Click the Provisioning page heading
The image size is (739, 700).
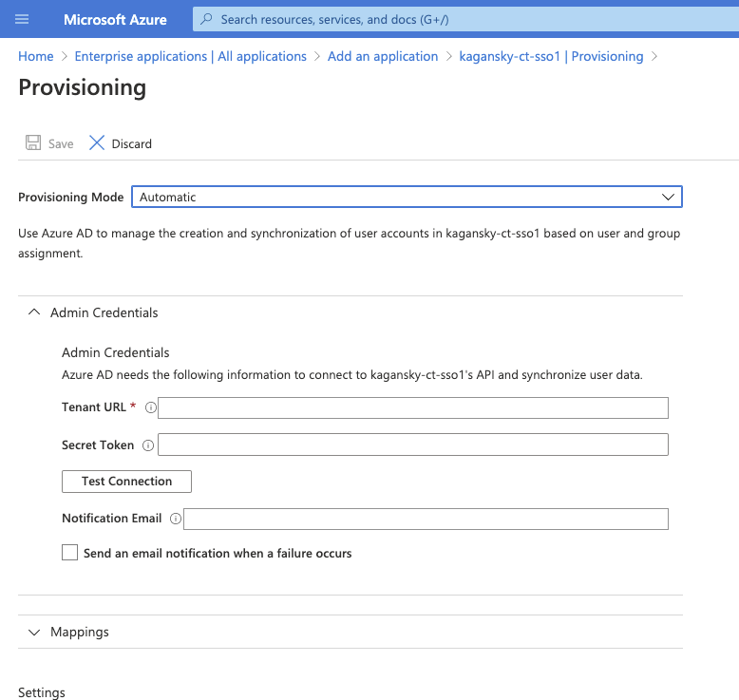point(83,87)
